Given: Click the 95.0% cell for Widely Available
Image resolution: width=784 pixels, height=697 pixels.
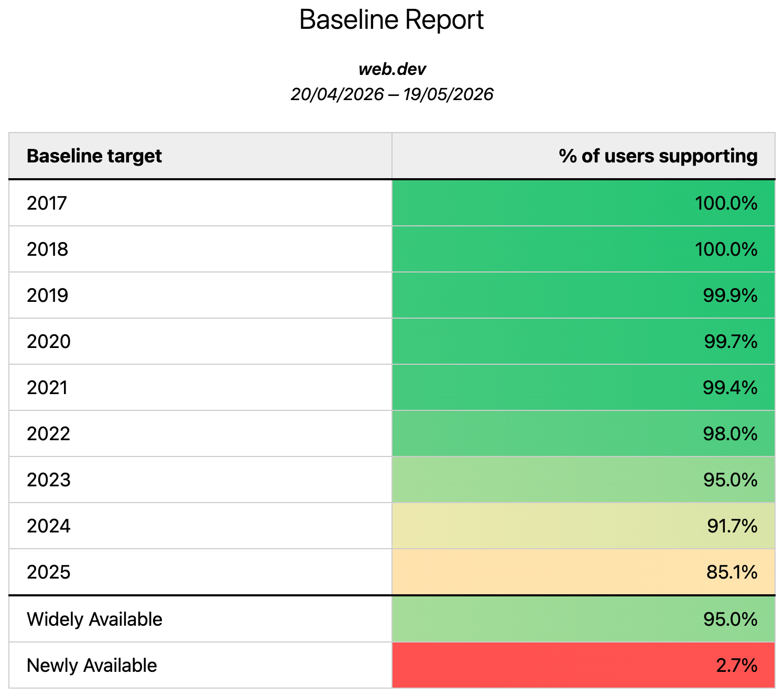Looking at the screenshot, I should [x=583, y=619].
